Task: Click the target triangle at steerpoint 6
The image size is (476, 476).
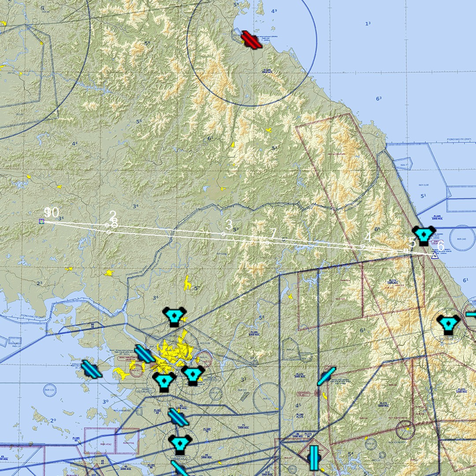Action: tap(434, 256)
